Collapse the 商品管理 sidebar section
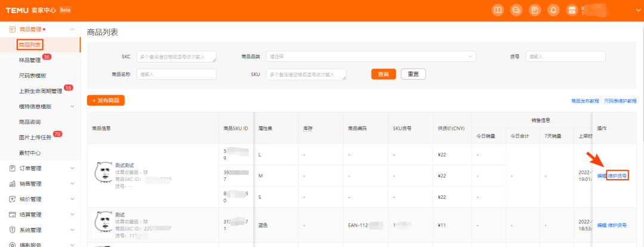This screenshot has height=247, width=644. [x=72, y=29]
